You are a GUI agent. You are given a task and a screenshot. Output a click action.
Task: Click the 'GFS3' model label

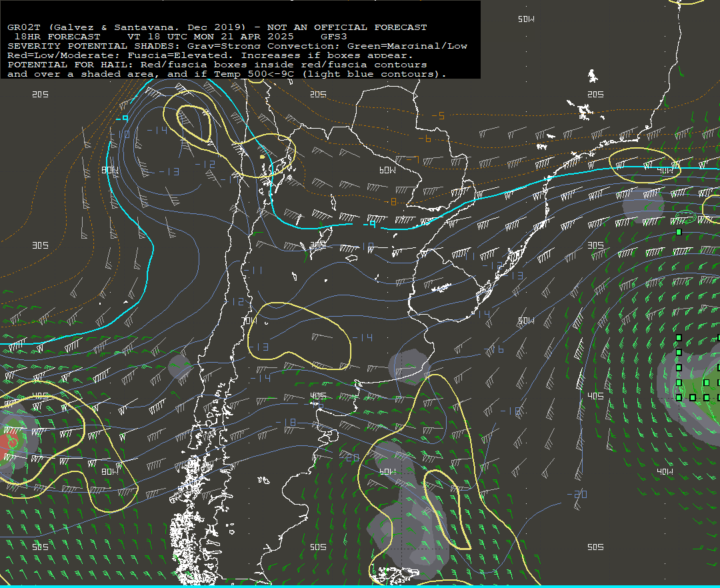334,37
